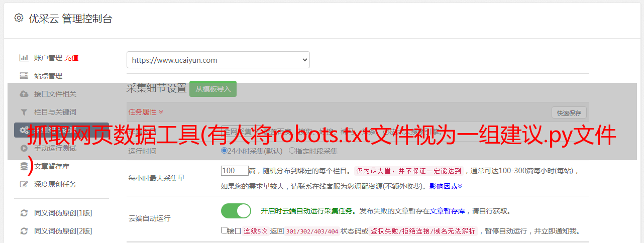This screenshot has width=644, height=243.
Task: Click the gear icon beside 优采云 管理控制台
Action: (19, 18)
